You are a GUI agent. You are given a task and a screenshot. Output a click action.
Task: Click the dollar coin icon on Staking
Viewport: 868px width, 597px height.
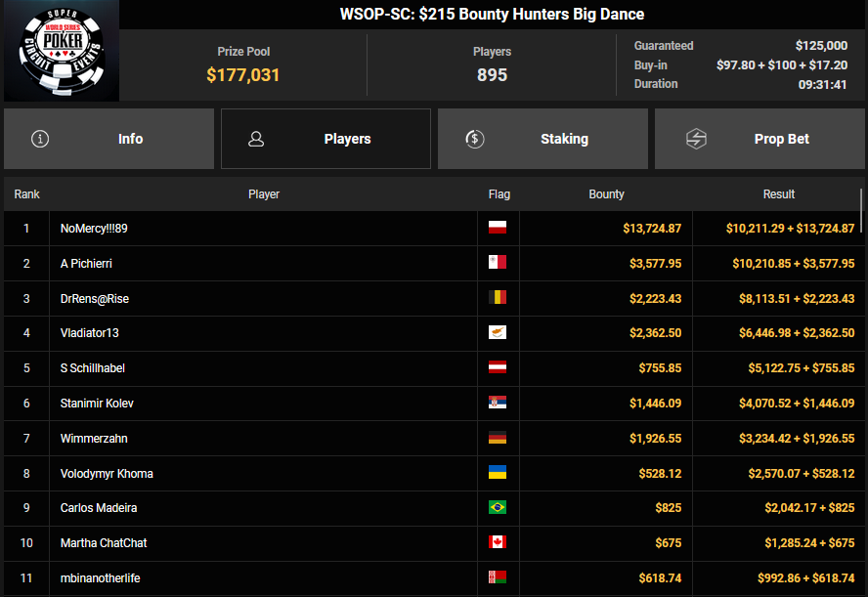coord(474,139)
